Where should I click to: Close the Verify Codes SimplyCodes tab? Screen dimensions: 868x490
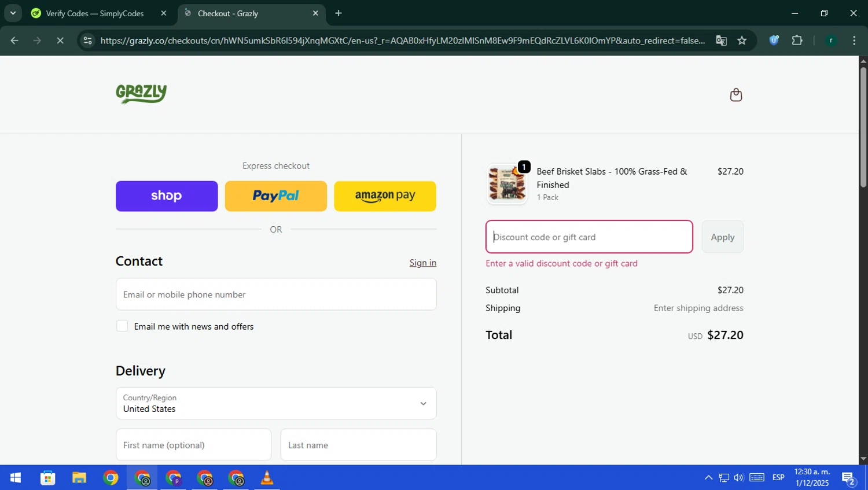click(164, 13)
